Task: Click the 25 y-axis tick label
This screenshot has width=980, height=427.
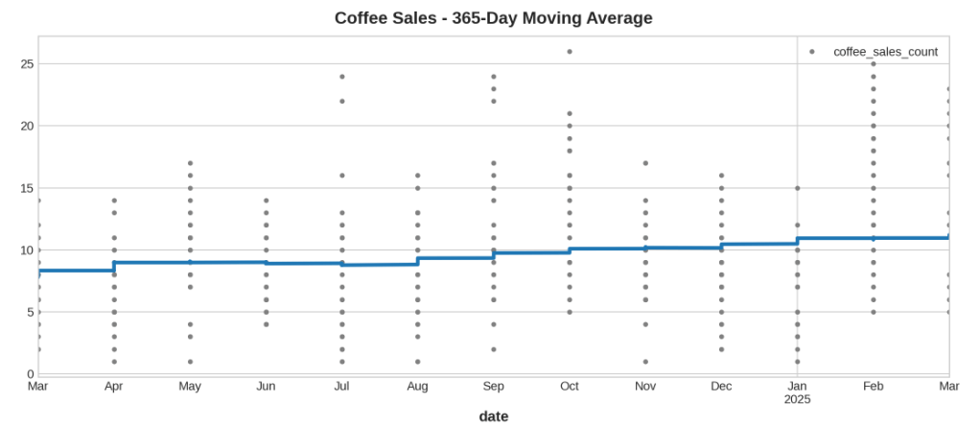Action: click(26, 64)
